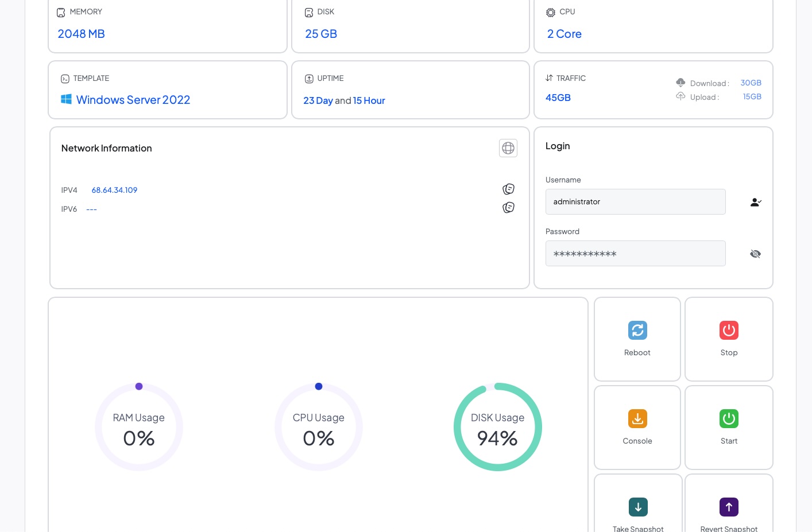Click the Reboot server icon
This screenshot has height=532, width=812.
(x=637, y=330)
